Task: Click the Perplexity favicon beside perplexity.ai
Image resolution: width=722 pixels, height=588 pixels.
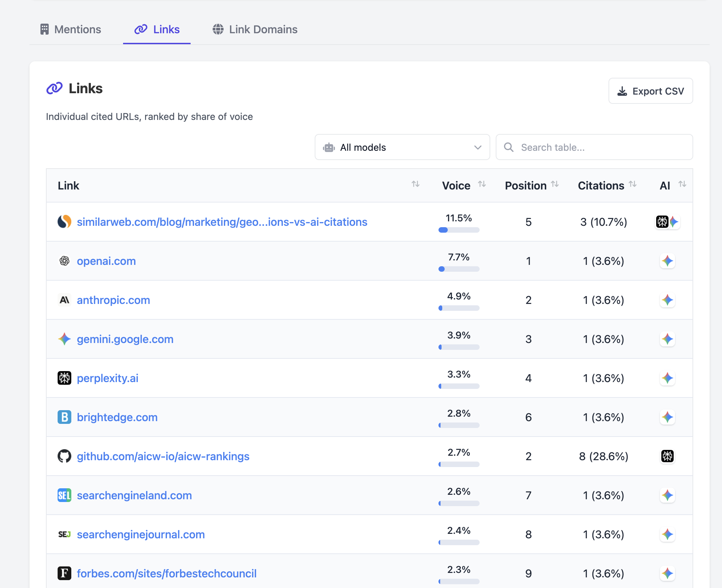Action: point(64,378)
